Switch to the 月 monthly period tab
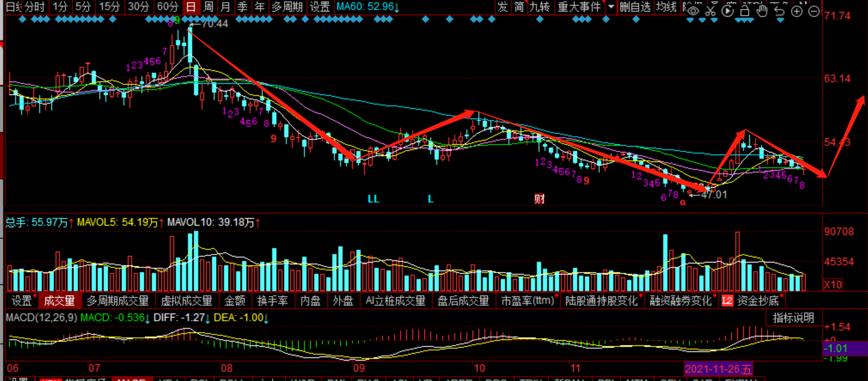The width and height of the screenshot is (868, 381). coord(226,7)
